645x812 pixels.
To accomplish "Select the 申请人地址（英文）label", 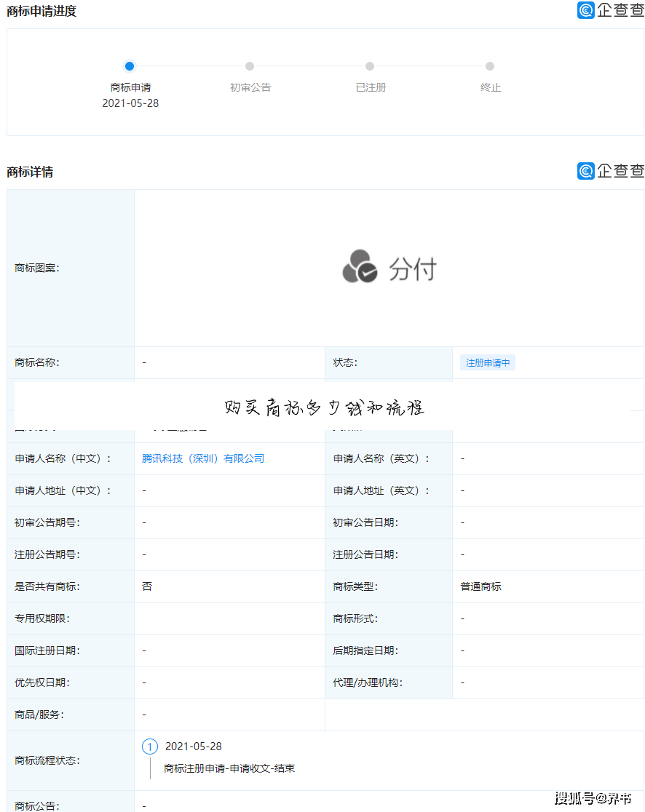I will (381, 491).
